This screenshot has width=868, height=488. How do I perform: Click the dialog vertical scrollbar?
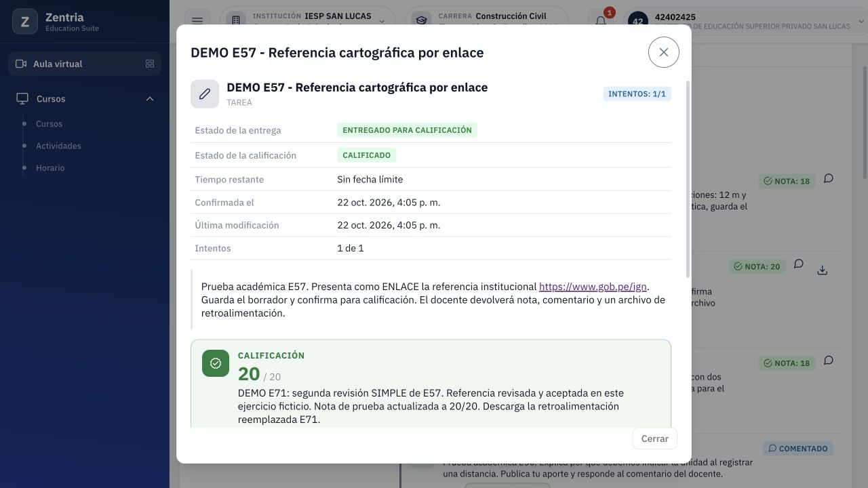688,180
